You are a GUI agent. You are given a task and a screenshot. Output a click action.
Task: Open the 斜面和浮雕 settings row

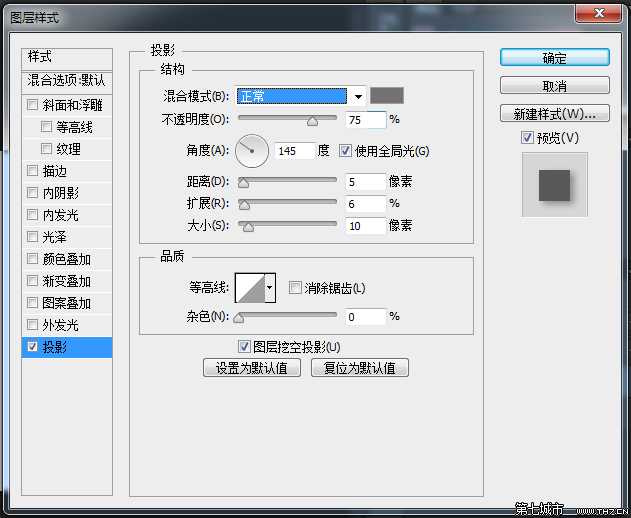point(67,105)
